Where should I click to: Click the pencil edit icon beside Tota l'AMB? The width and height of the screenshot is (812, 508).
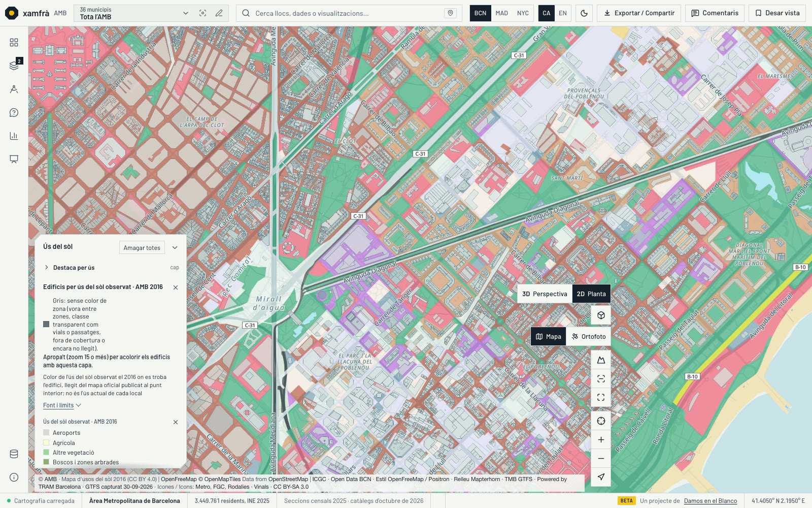click(x=219, y=13)
